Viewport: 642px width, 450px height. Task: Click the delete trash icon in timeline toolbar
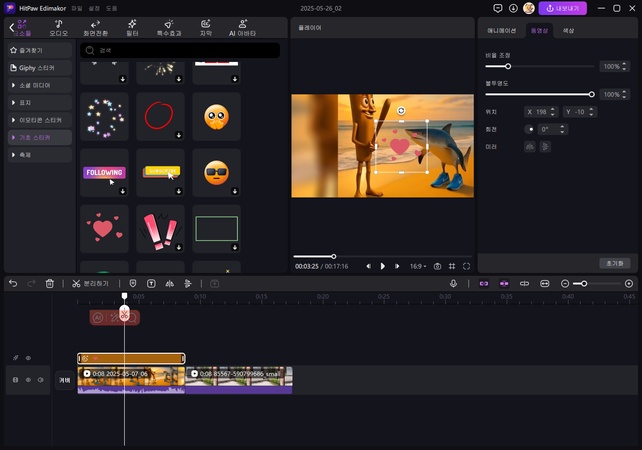coord(50,284)
